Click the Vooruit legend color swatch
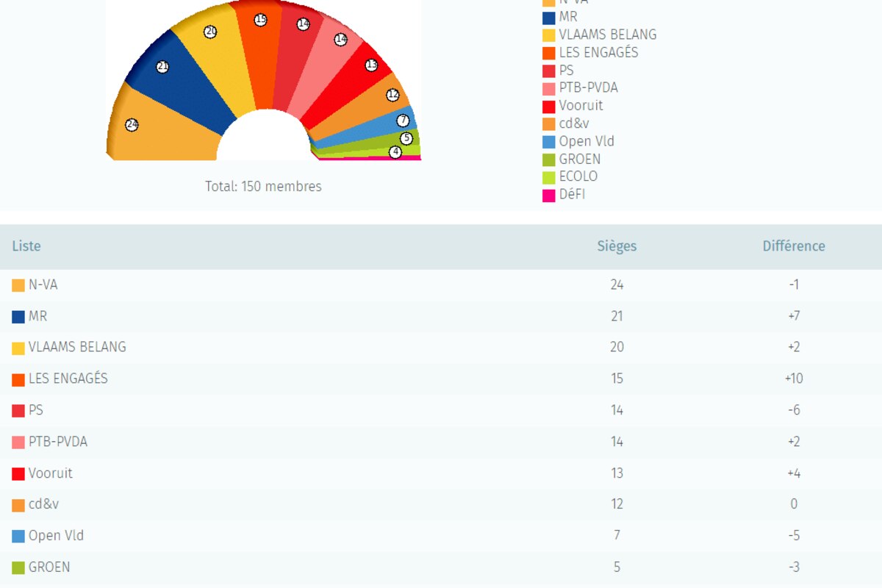The height and width of the screenshot is (588, 882). [548, 106]
